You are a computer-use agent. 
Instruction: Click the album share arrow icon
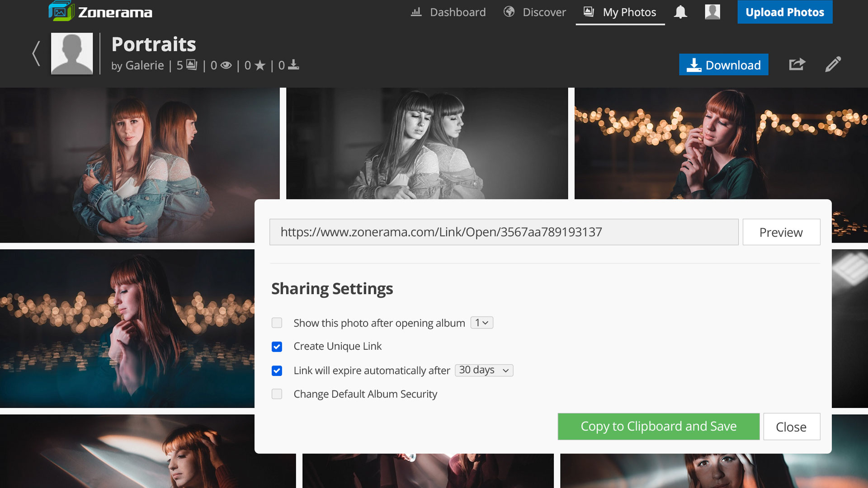pyautogui.click(x=797, y=65)
